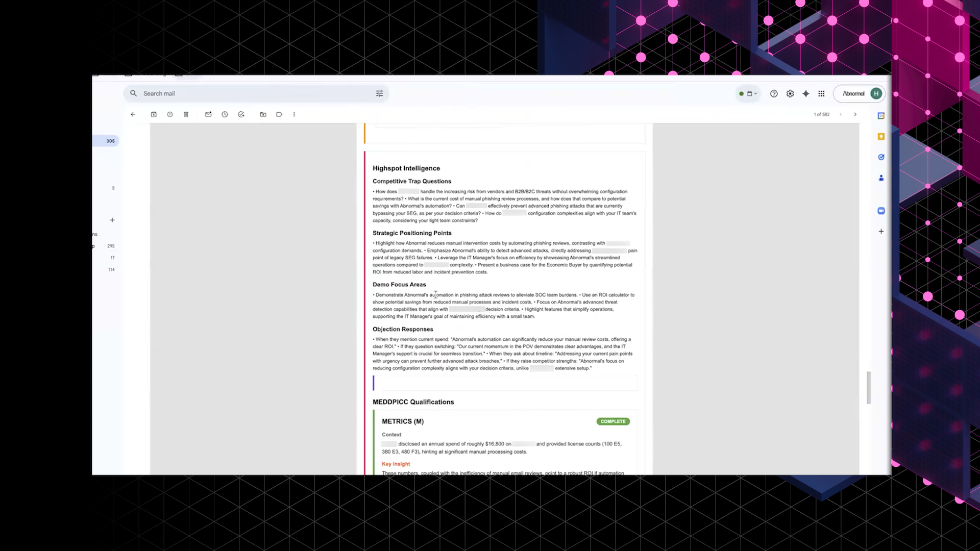Click the Highspot Intelligence heading
980x551 pixels.
(406, 168)
